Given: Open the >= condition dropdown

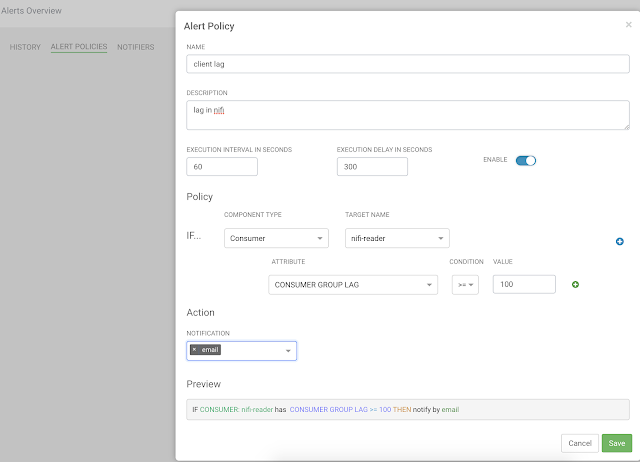Looking at the screenshot, I should (x=465, y=284).
